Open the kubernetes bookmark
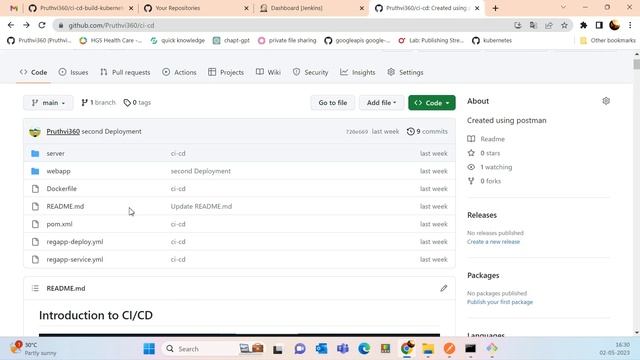This screenshot has height=360, width=640. [x=492, y=40]
